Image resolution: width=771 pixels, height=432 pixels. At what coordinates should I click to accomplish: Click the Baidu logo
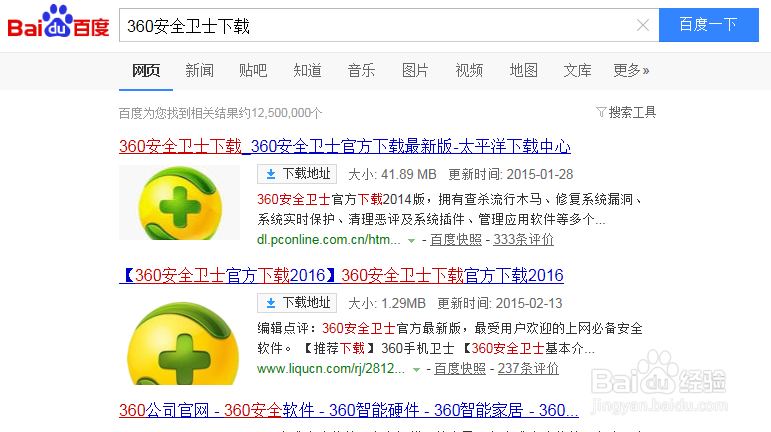click(58, 21)
